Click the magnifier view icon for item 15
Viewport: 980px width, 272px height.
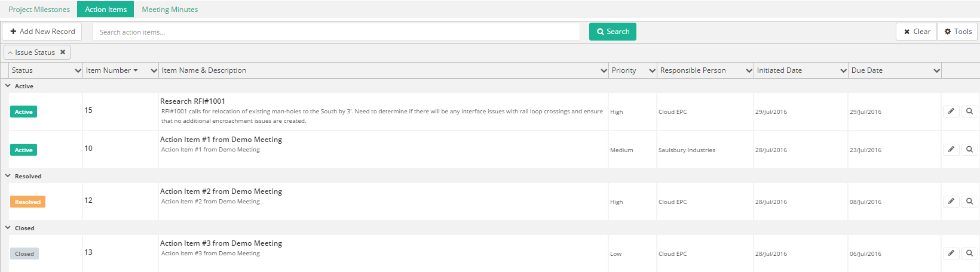(969, 112)
